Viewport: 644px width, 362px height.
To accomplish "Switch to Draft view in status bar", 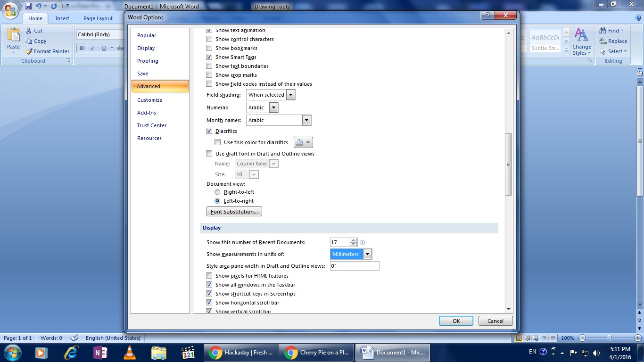I will pos(553,338).
